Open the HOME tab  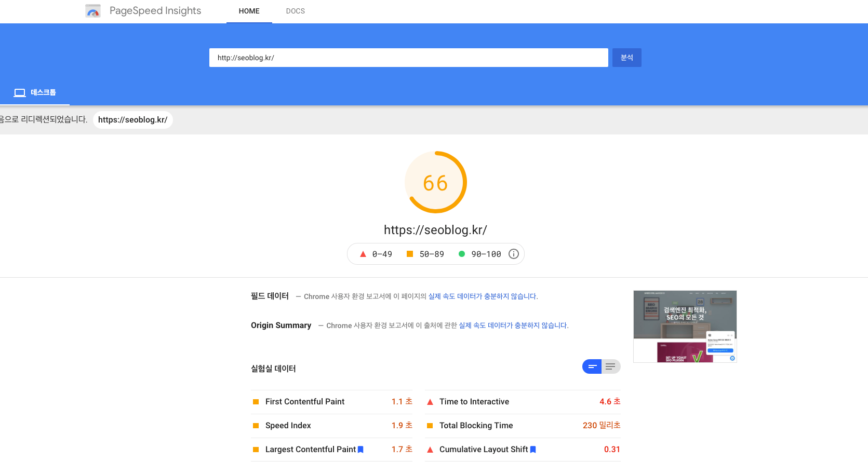(x=249, y=11)
